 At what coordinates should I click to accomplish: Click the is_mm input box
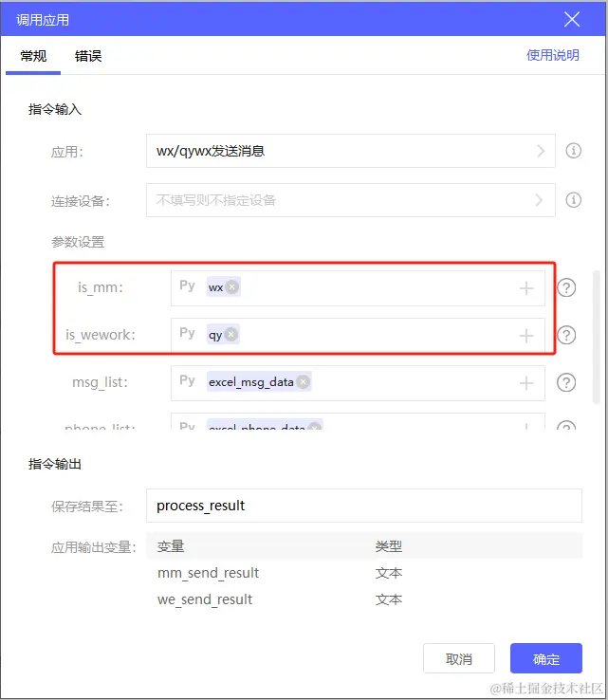(x=358, y=288)
